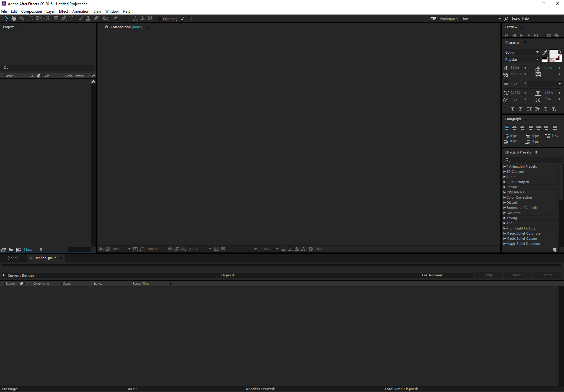Screen dimensions: 564x392
Task: Click the 8 bpc color depth button
Action: [x=28, y=250]
